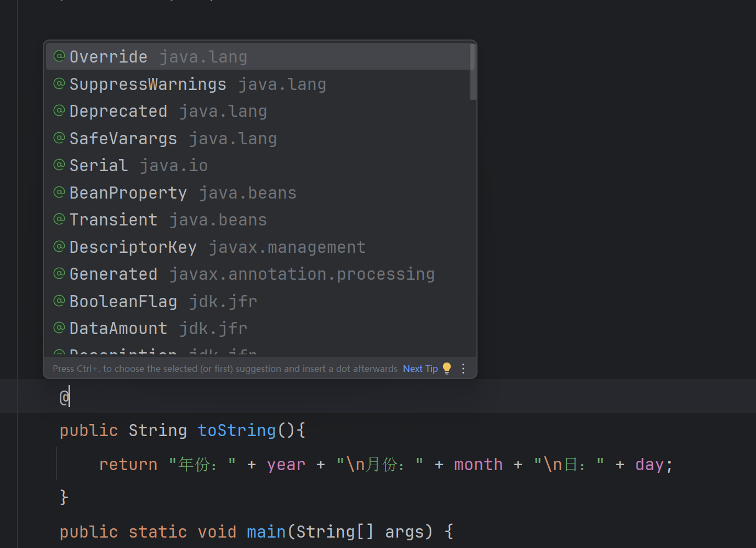This screenshot has width=756, height=548.
Task: Click the "\n日: " string literal
Action: [x=569, y=465]
